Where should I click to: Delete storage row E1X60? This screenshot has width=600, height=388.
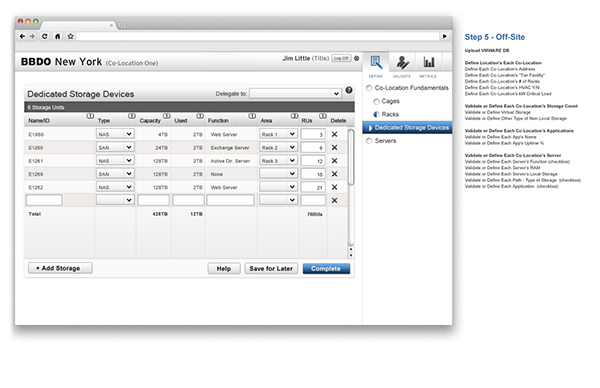tap(334, 134)
